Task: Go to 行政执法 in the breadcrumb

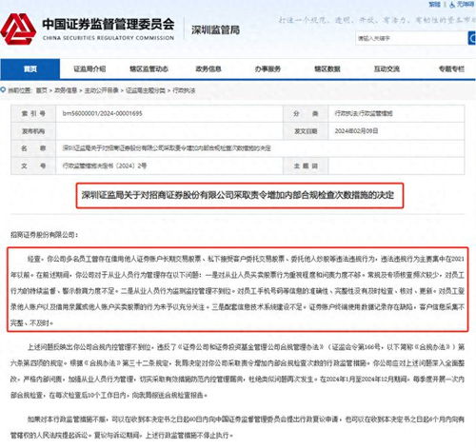Action: pos(184,90)
